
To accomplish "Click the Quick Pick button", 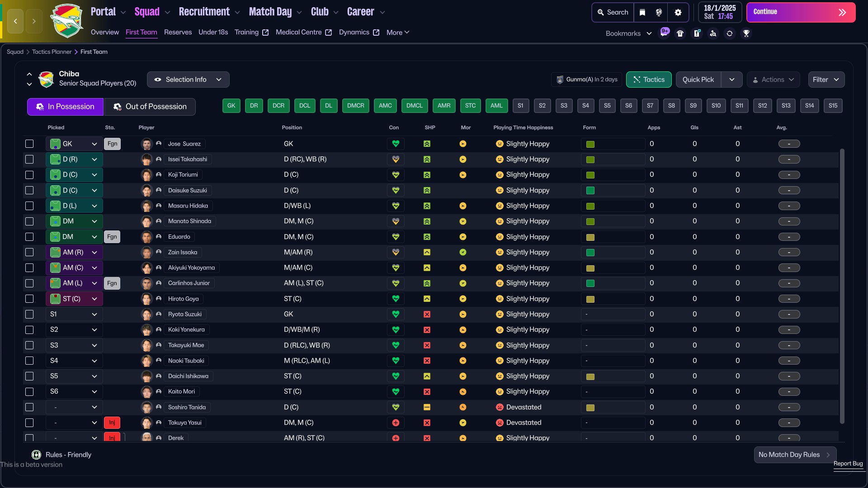I will 698,80.
